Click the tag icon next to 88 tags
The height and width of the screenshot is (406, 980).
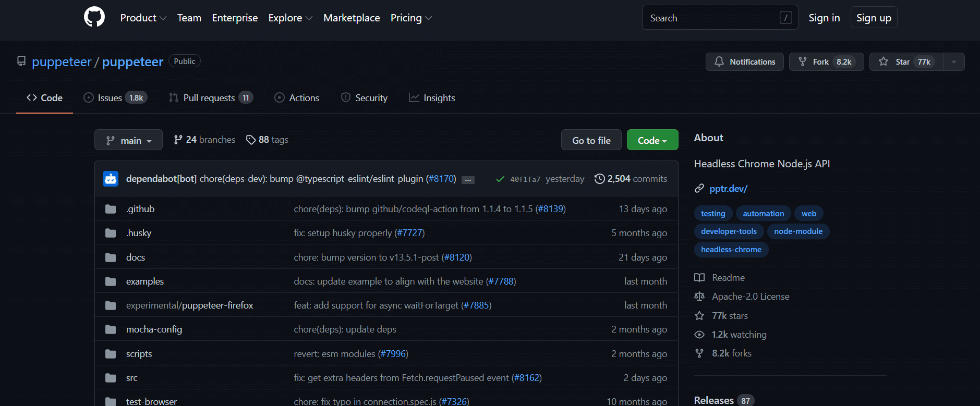[251, 140]
